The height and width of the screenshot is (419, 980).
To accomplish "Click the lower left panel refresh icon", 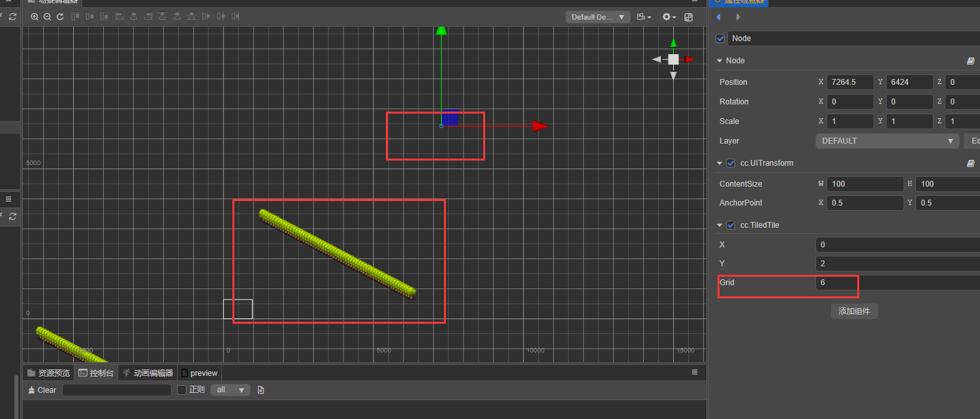I will coord(12,216).
